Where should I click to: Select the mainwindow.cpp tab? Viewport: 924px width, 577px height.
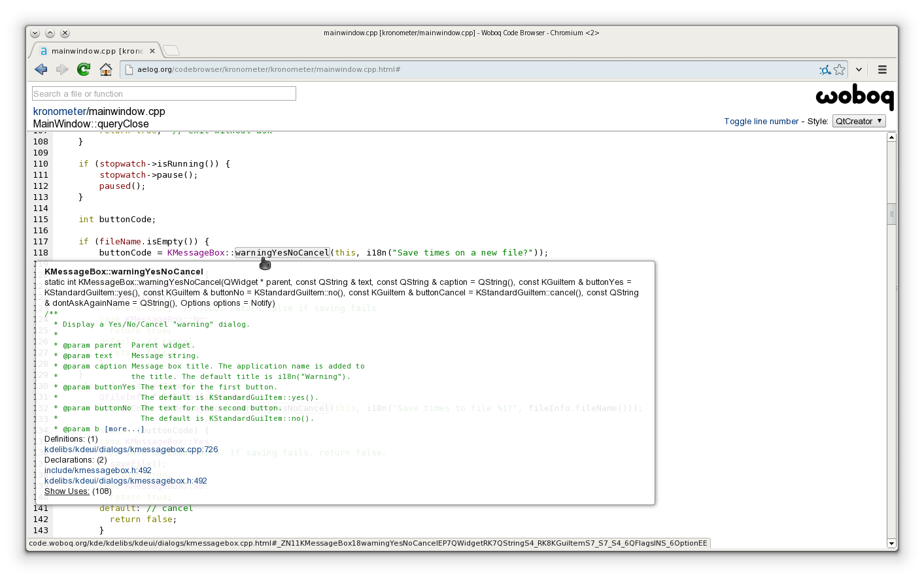96,51
